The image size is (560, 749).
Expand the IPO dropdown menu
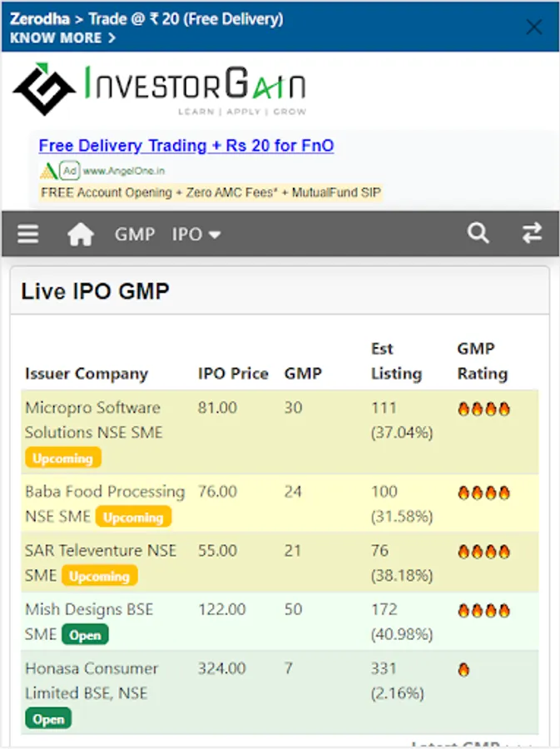196,234
